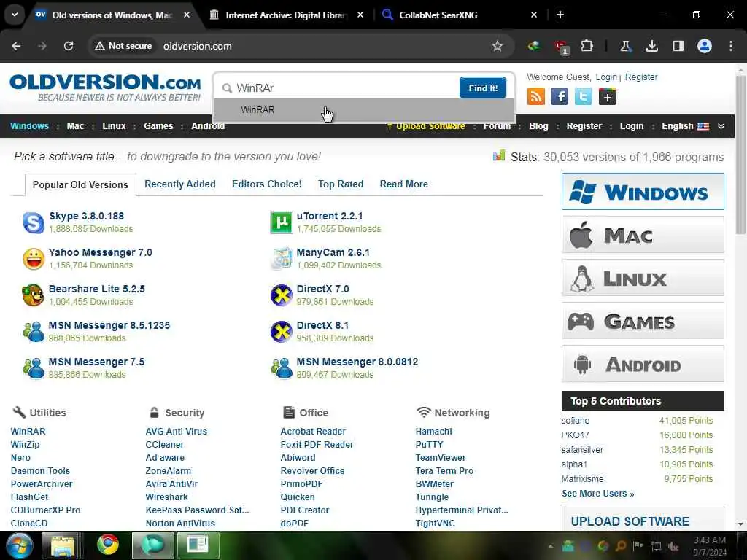Open the Chrome profile avatar
Screen dimensions: 747x560
pos(704,46)
